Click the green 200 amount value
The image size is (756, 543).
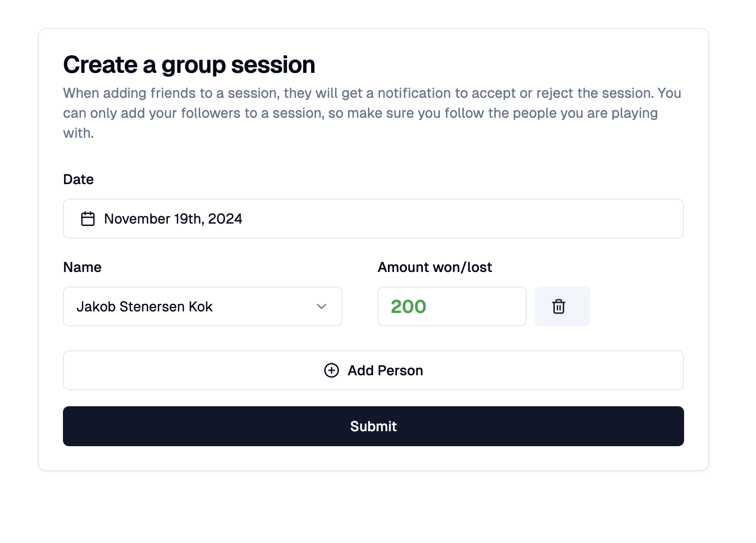tap(408, 306)
